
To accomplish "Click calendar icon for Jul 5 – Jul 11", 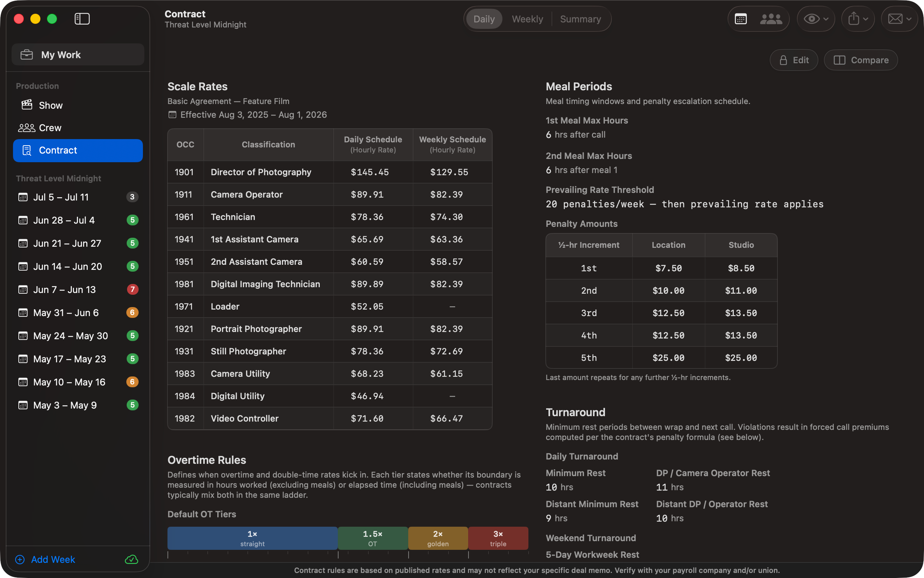I will pos(23,197).
